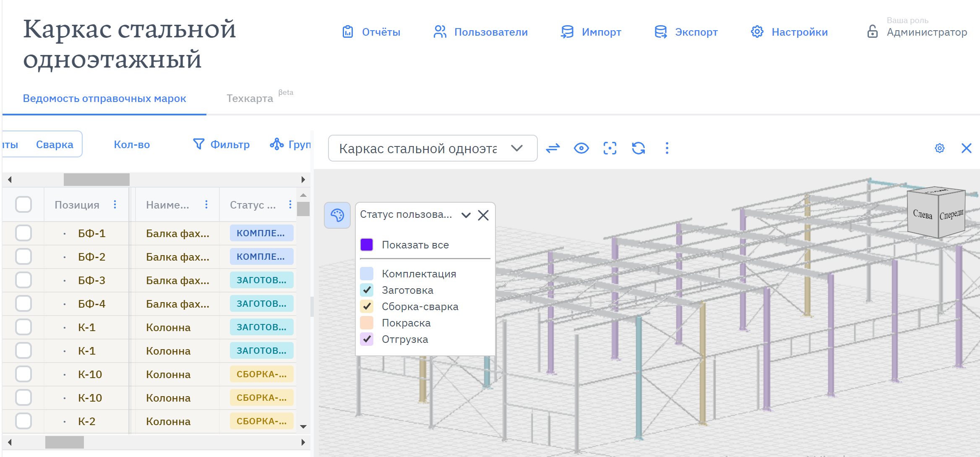Open the Отчёты reports page
The width and height of the screenshot is (980, 457).
(x=371, y=32)
